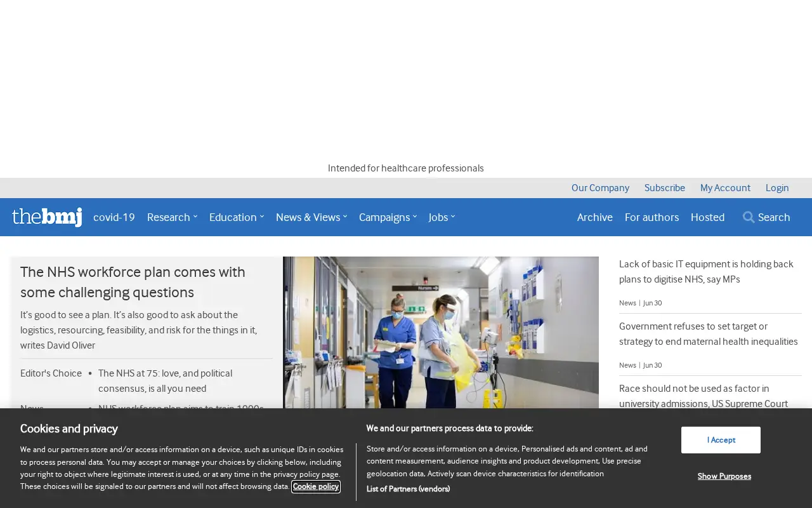Click the thebmj logo
The image size is (812, 508).
[47, 217]
